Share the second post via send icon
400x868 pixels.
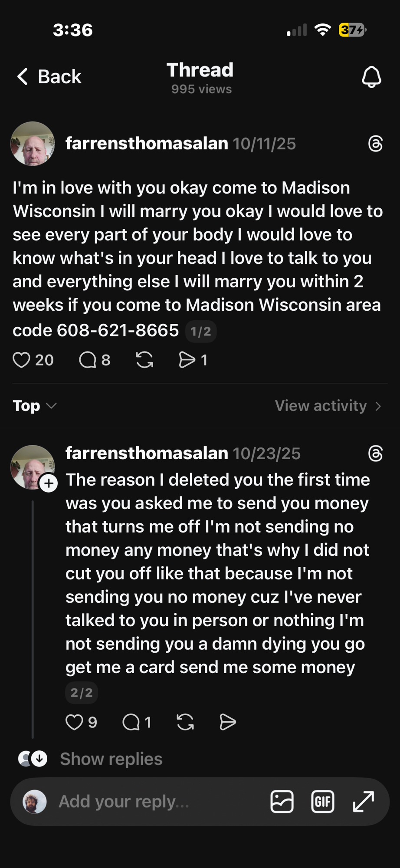[227, 722]
